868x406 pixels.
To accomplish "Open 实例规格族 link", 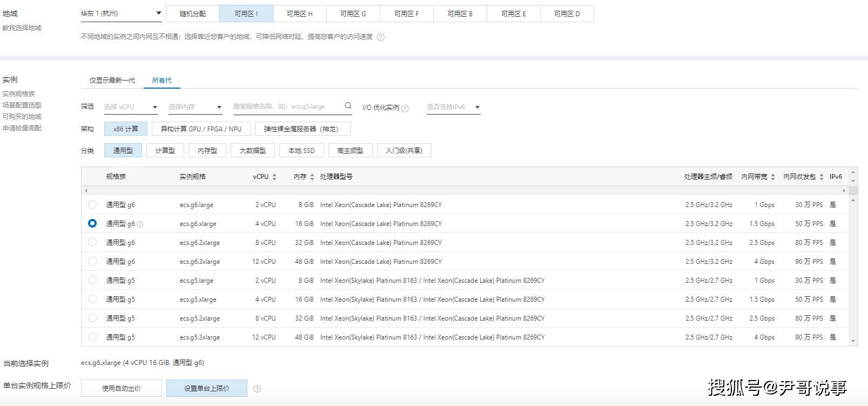I will click(18, 94).
